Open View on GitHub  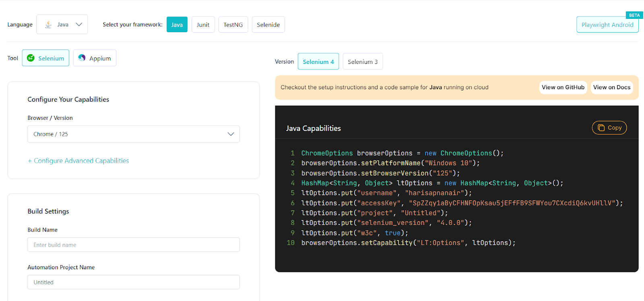[x=563, y=87]
